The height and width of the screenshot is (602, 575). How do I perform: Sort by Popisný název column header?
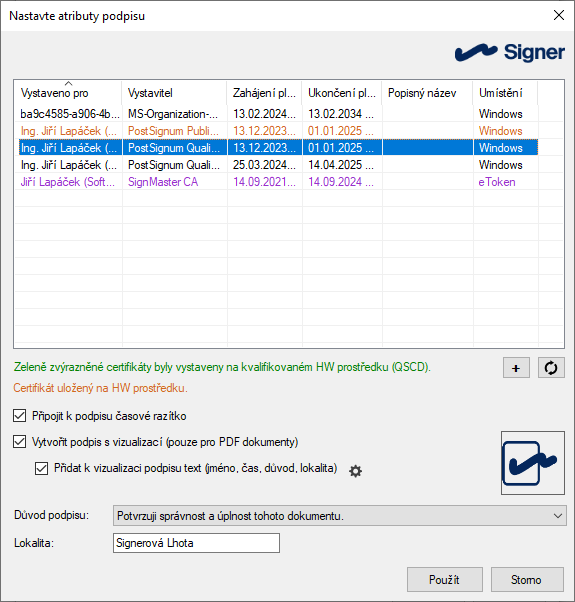coord(427,93)
